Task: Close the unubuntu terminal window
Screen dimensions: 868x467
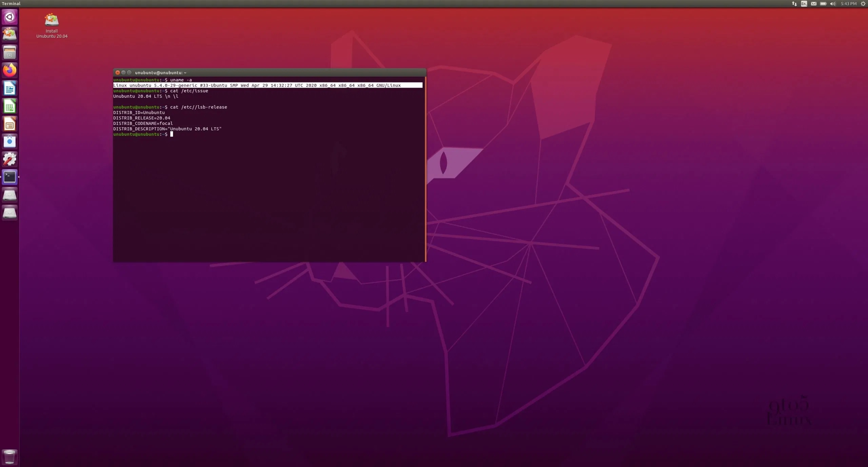Action: 118,73
